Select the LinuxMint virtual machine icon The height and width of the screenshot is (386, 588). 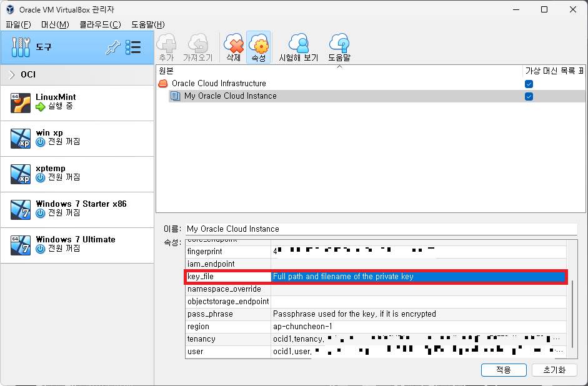pos(21,103)
